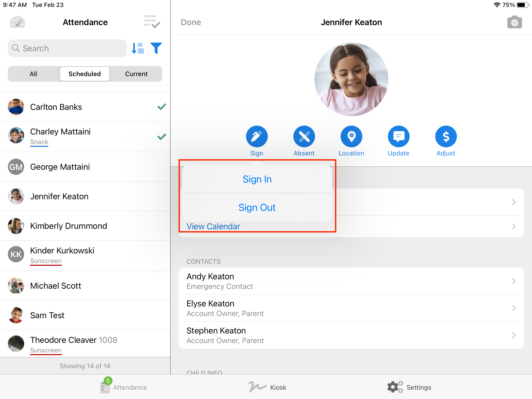The image size is (532, 399).
Task: Mark Absent with the X icon
Action: 304,136
